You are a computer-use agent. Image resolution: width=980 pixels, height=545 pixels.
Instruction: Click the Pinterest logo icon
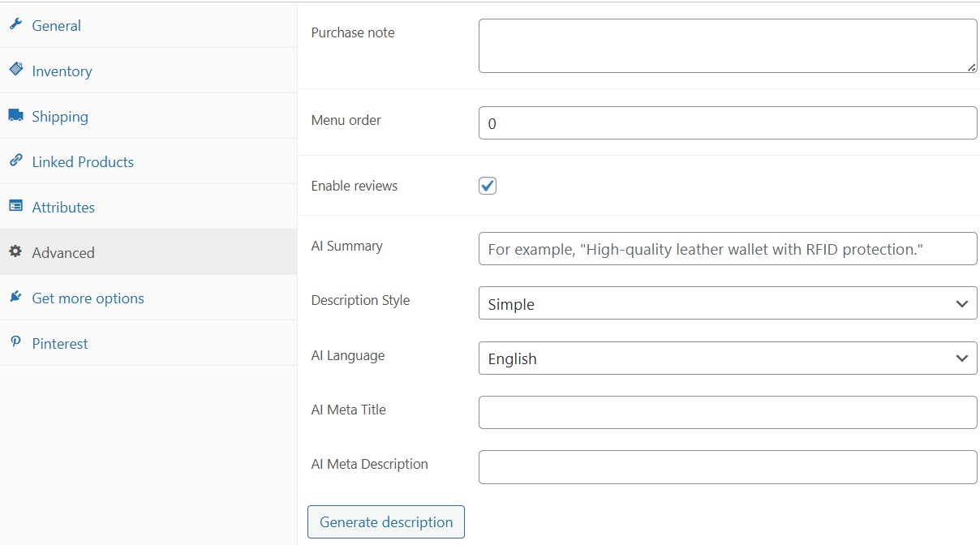click(15, 342)
